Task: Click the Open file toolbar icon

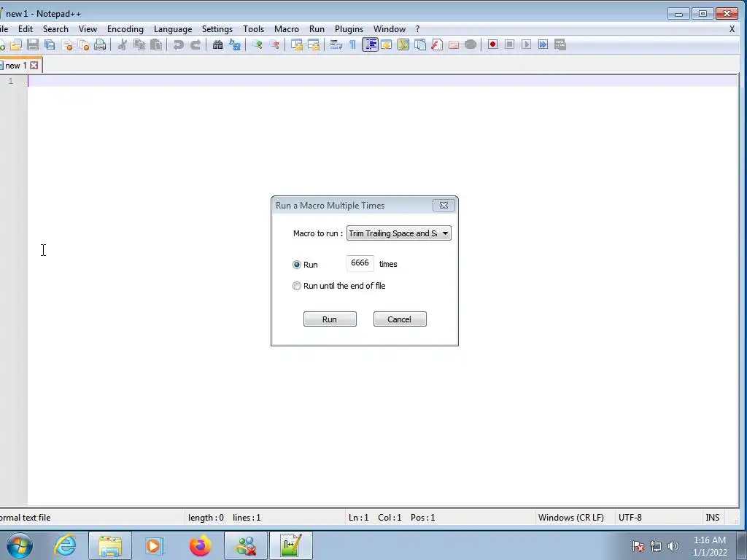Action: tap(16, 44)
